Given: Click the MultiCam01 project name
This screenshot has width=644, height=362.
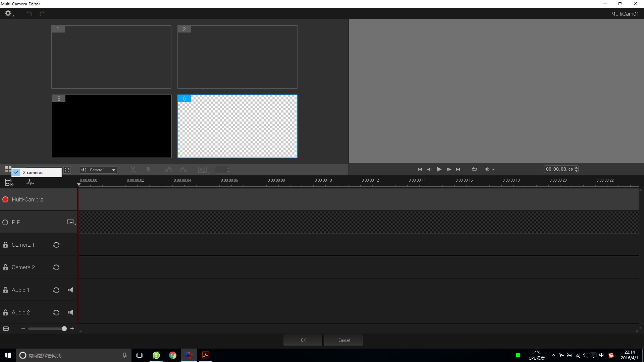Looking at the screenshot, I should [x=625, y=14].
